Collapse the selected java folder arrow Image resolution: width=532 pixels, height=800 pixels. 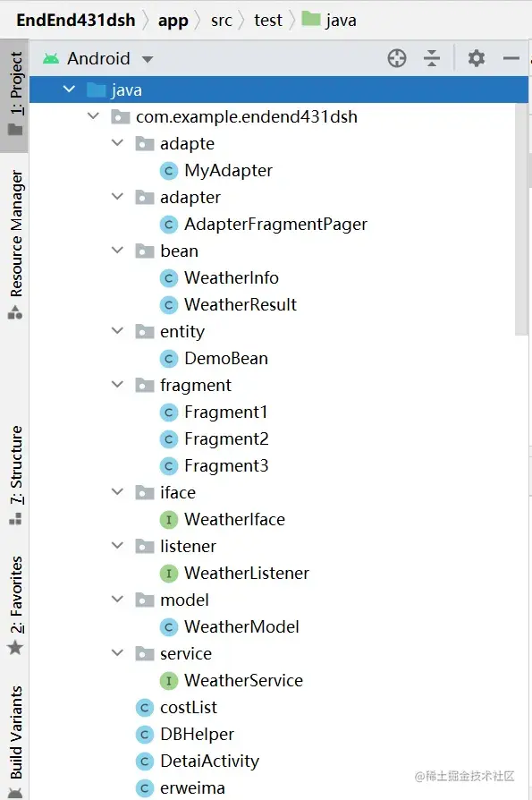point(70,89)
